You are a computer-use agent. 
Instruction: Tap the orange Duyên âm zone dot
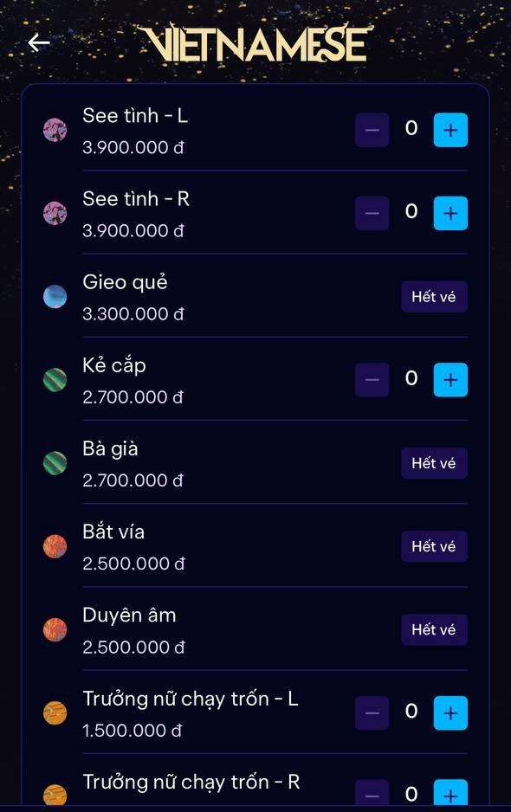coord(55,629)
